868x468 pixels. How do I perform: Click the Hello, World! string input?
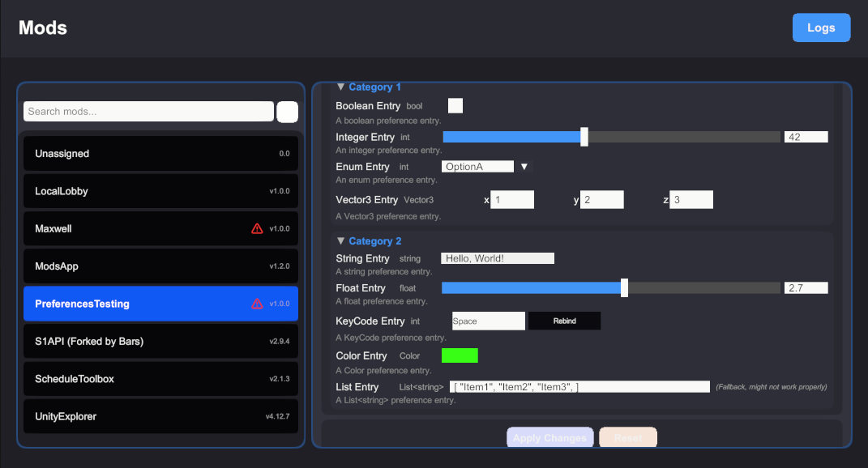tap(497, 257)
